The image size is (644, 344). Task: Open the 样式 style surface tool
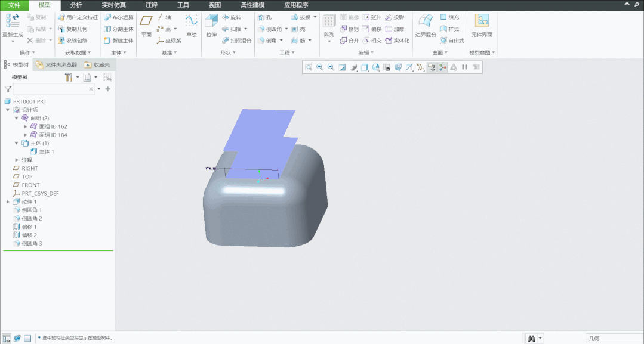coord(450,29)
